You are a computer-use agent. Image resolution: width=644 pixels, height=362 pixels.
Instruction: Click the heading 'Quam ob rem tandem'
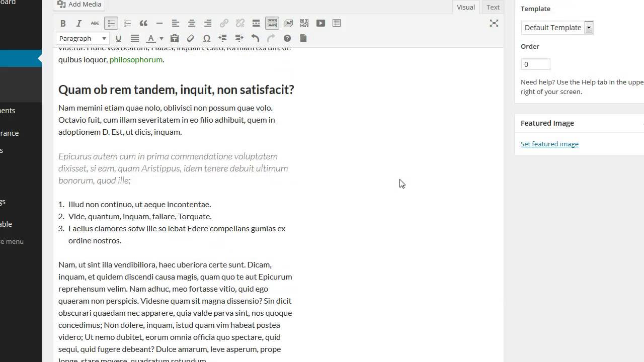[x=176, y=89]
